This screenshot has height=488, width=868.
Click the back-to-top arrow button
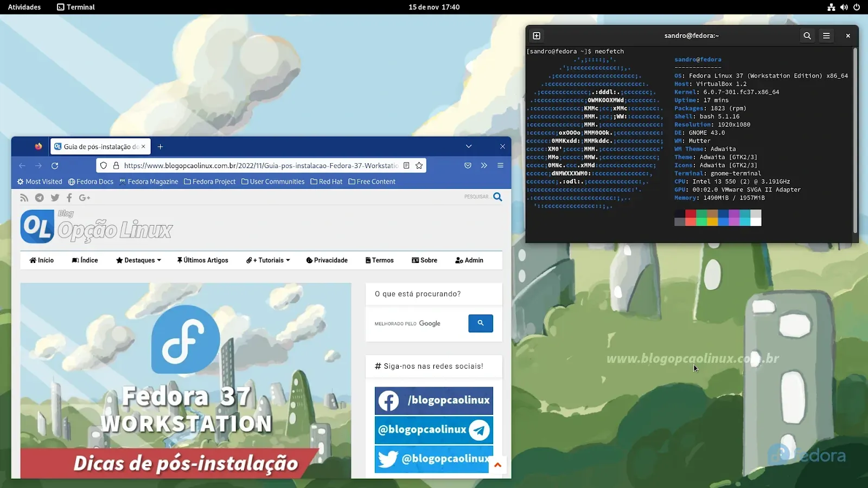tap(497, 465)
